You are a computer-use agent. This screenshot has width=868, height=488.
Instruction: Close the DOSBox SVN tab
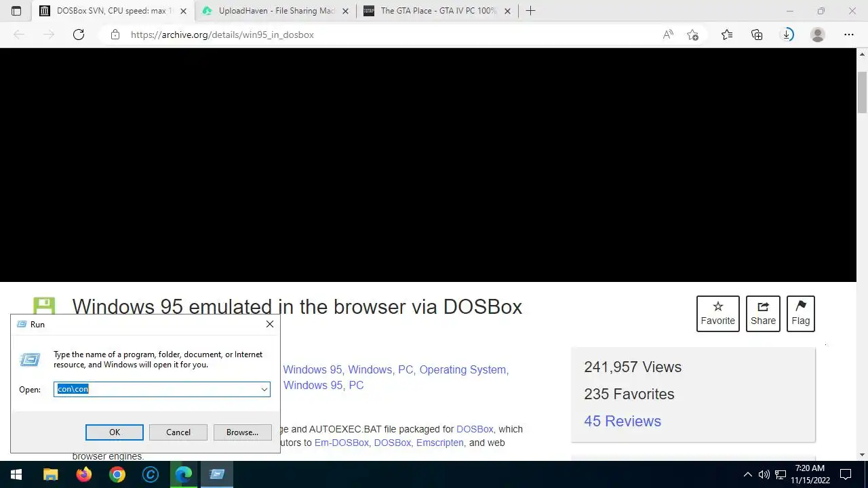[183, 11]
